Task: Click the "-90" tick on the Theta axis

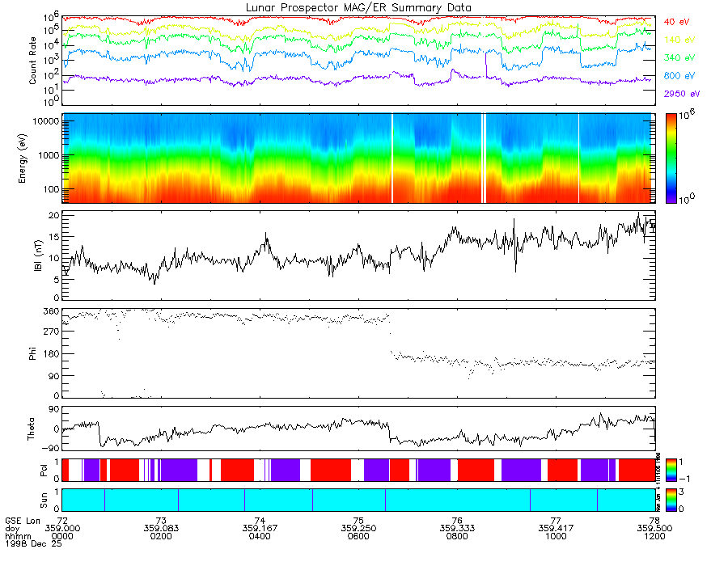Action: (x=51, y=448)
